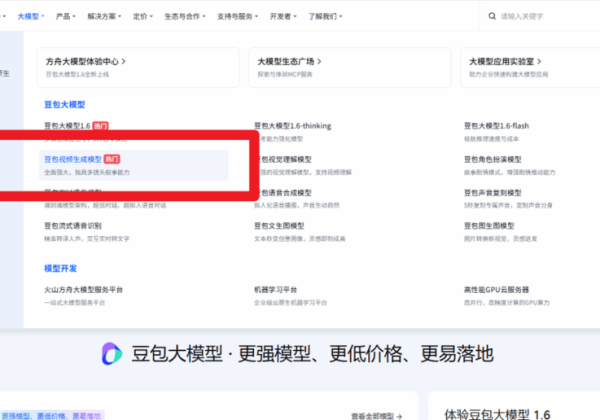600x420 pixels.
Task: Expand the 解决方案 navigation dropdown
Action: [104, 16]
